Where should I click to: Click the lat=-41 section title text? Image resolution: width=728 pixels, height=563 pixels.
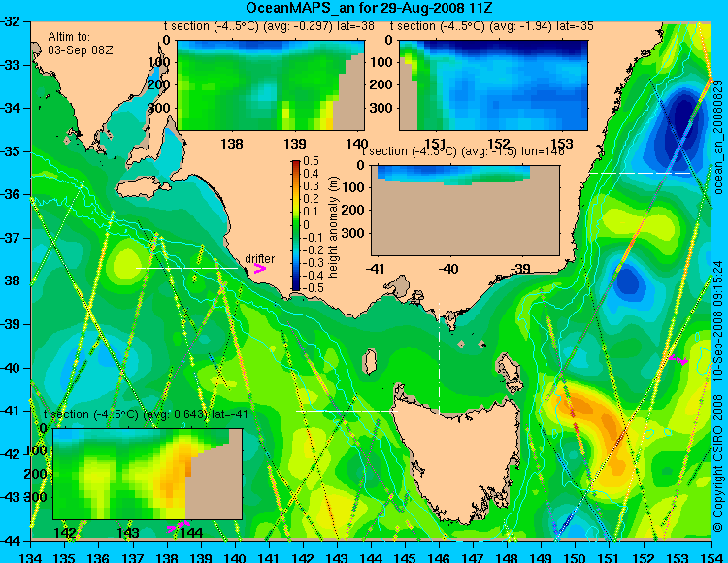[146, 414]
